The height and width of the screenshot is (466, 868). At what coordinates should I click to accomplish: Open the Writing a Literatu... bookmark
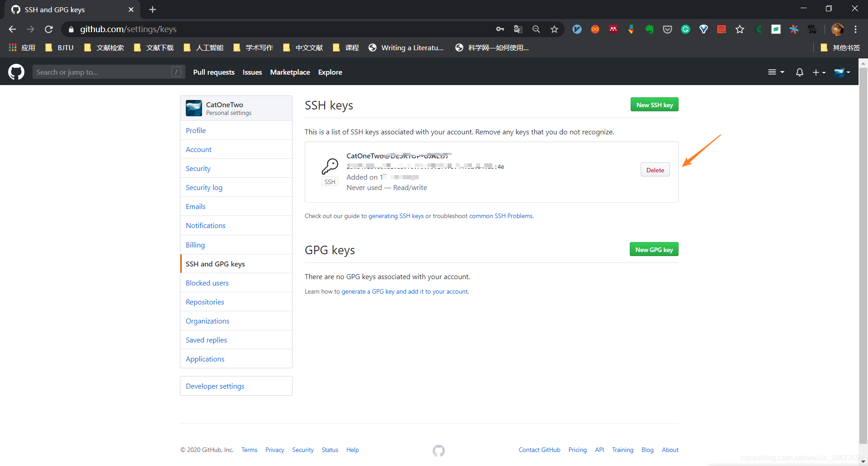coord(406,48)
